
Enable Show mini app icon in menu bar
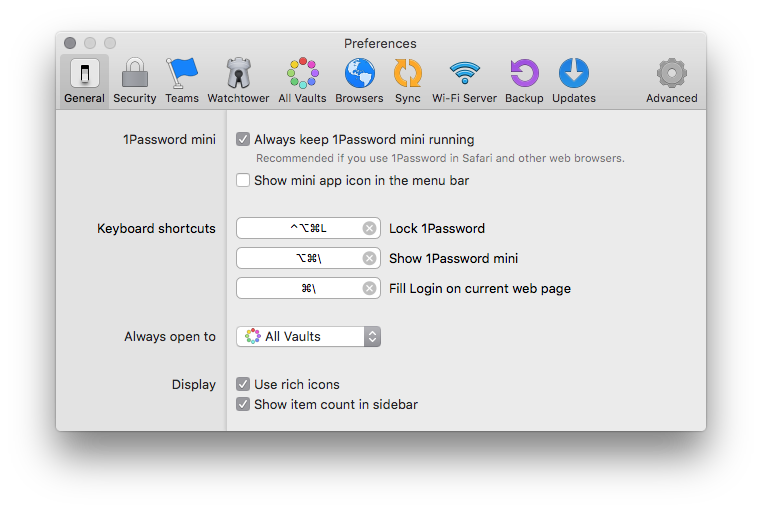click(243, 180)
